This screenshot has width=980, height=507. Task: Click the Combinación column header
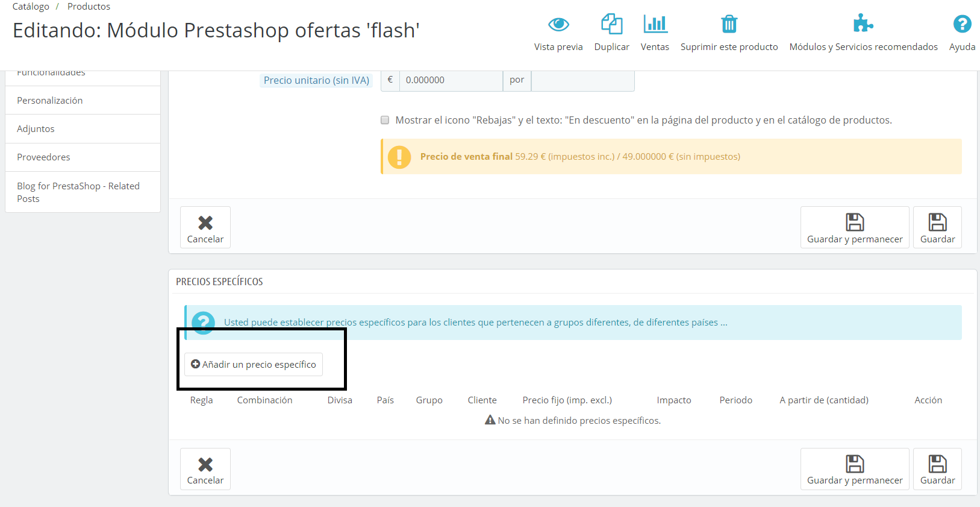pos(264,400)
